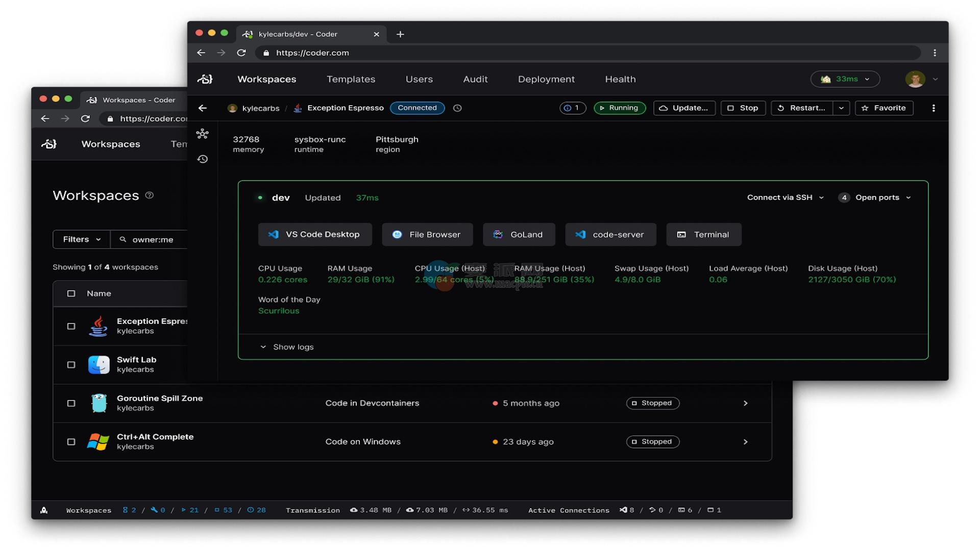Open the Connect via SSH dropdown

[785, 197]
